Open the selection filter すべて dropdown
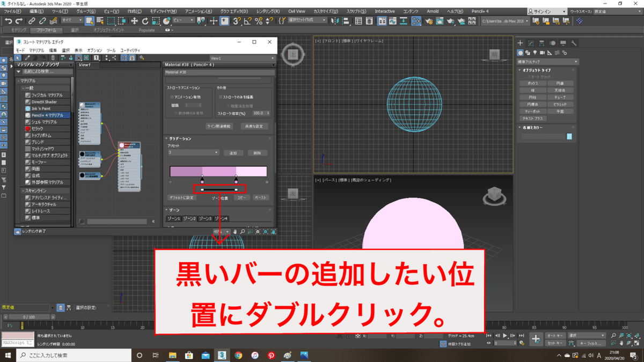This screenshot has height=362, width=644. [71, 20]
